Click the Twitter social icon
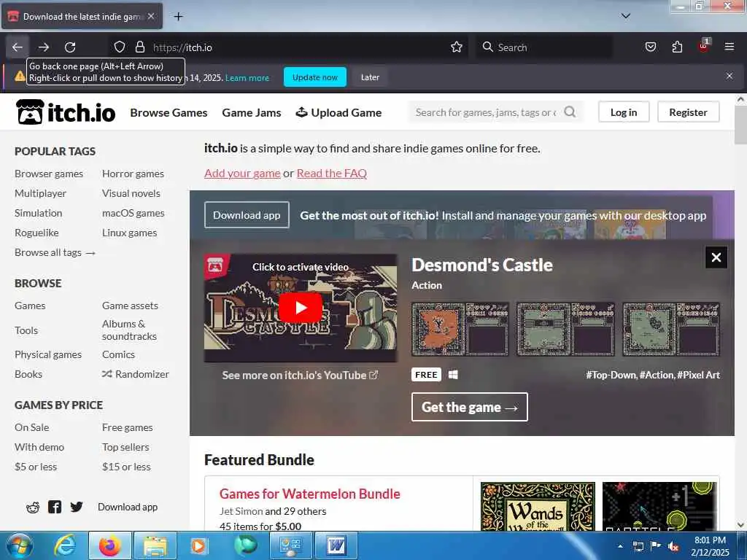The image size is (747, 560). [76, 507]
